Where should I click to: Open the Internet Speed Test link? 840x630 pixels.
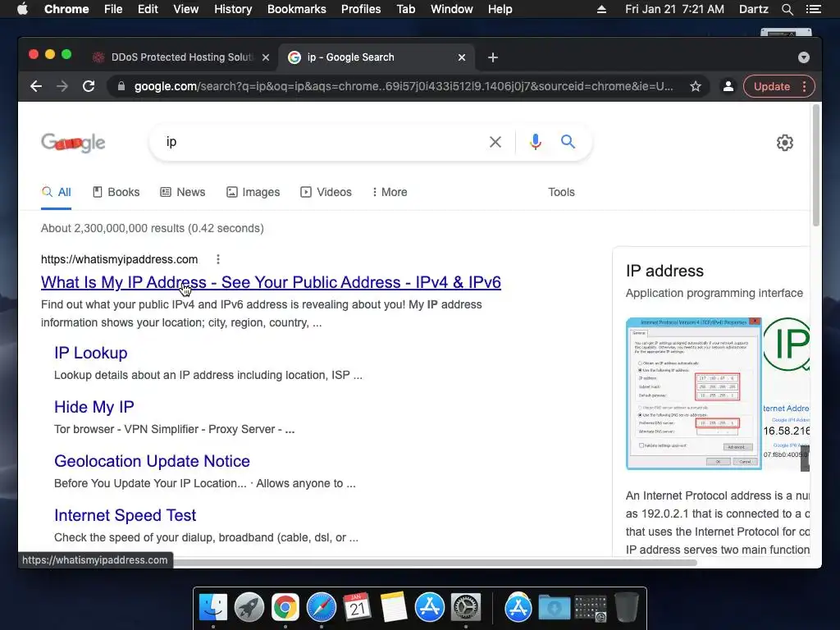tap(125, 515)
